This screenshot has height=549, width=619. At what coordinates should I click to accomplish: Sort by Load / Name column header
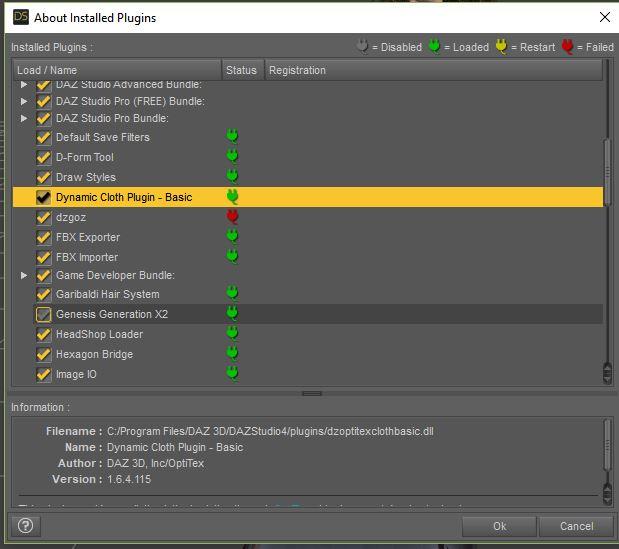[x=117, y=70]
